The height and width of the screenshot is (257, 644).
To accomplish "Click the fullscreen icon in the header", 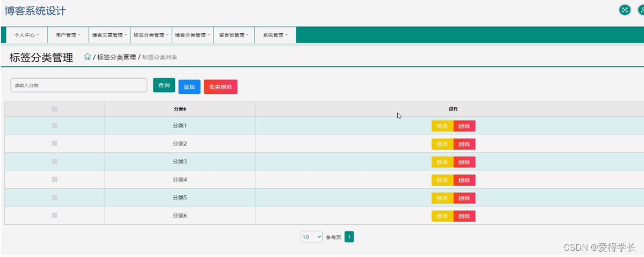I will tap(625, 10).
